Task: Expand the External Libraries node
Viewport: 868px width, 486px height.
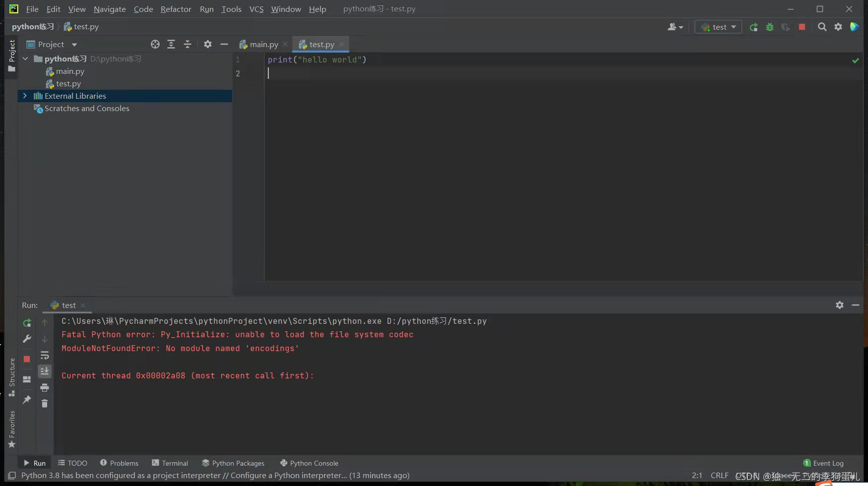Action: click(25, 96)
